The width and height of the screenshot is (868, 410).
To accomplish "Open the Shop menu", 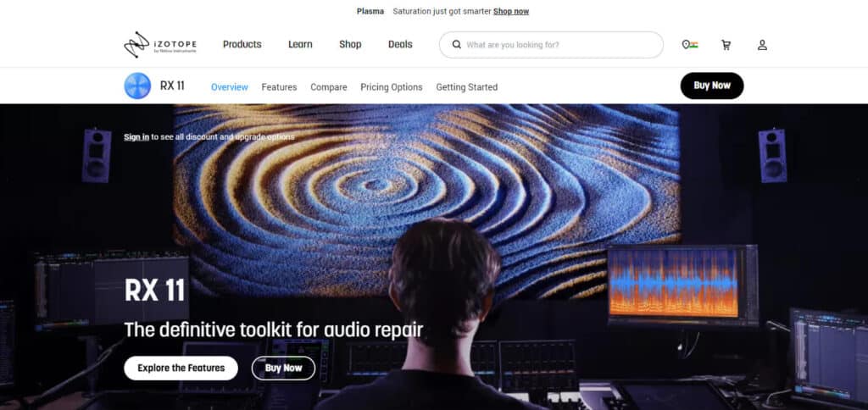I will coord(350,44).
